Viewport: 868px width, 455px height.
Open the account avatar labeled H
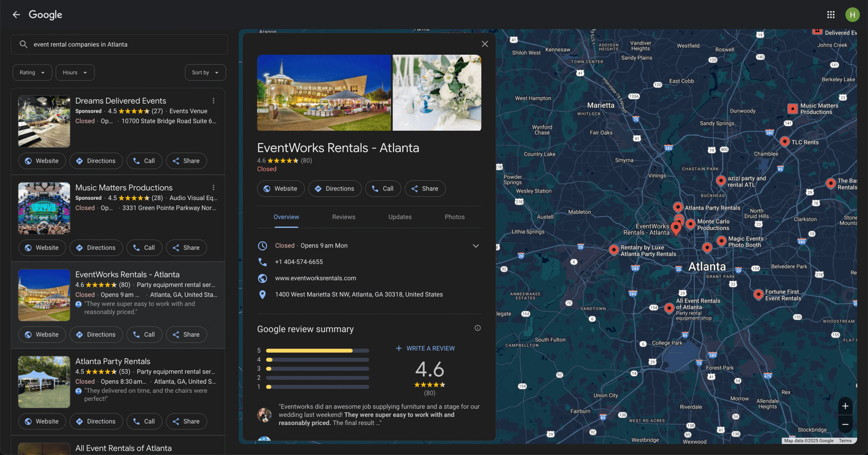point(852,15)
